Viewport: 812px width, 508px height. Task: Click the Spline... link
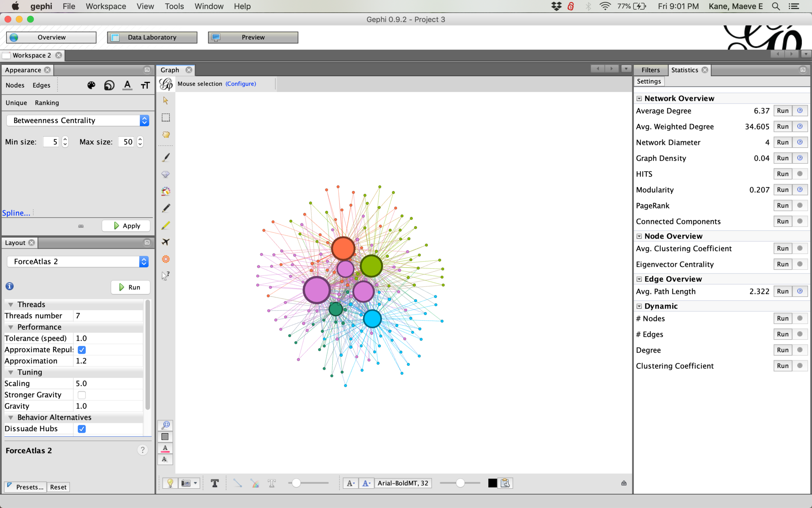click(x=16, y=213)
